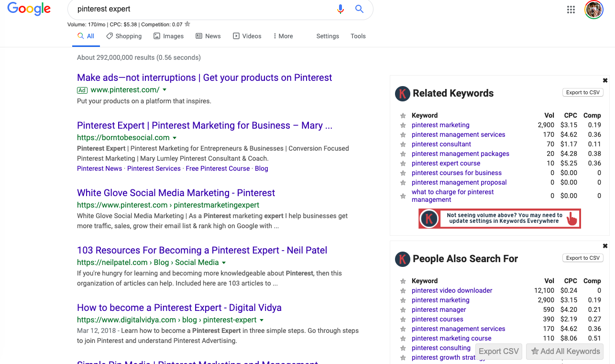Open the Free Pinterest Course link
This screenshot has width=615, height=364.
[x=218, y=168]
